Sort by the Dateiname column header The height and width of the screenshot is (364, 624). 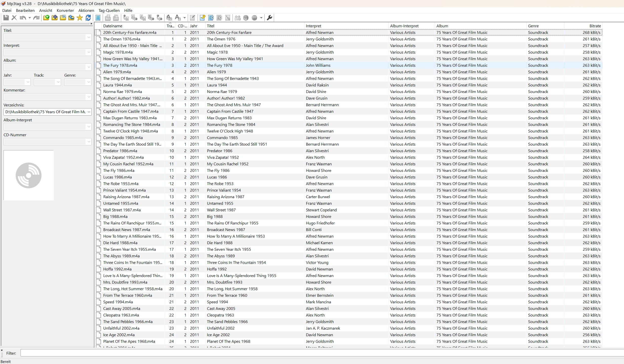(x=133, y=26)
